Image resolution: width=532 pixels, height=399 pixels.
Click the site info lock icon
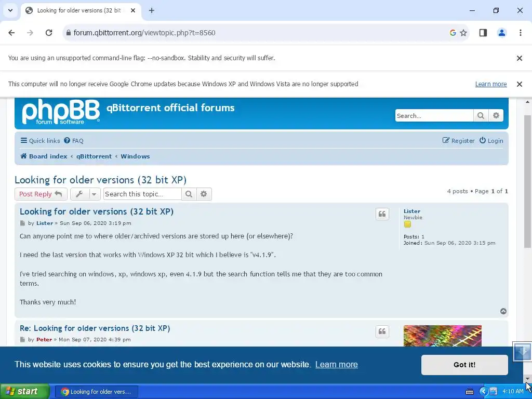click(69, 33)
